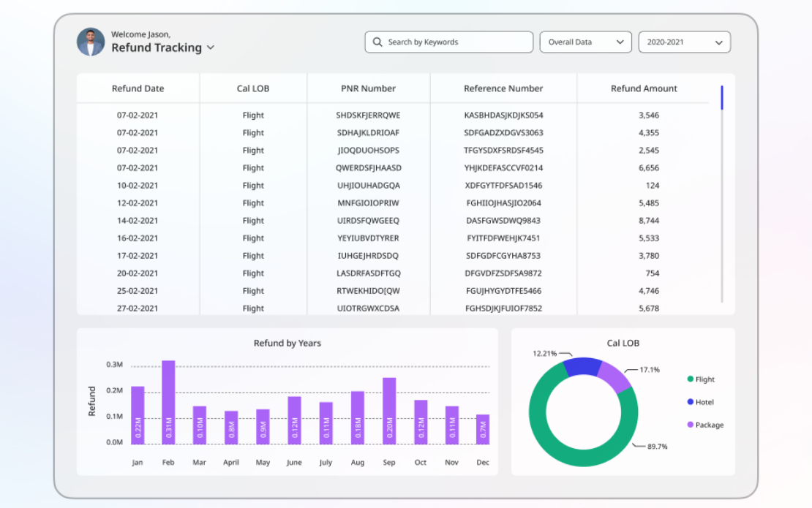Click the Sep bar in chart

click(x=389, y=411)
